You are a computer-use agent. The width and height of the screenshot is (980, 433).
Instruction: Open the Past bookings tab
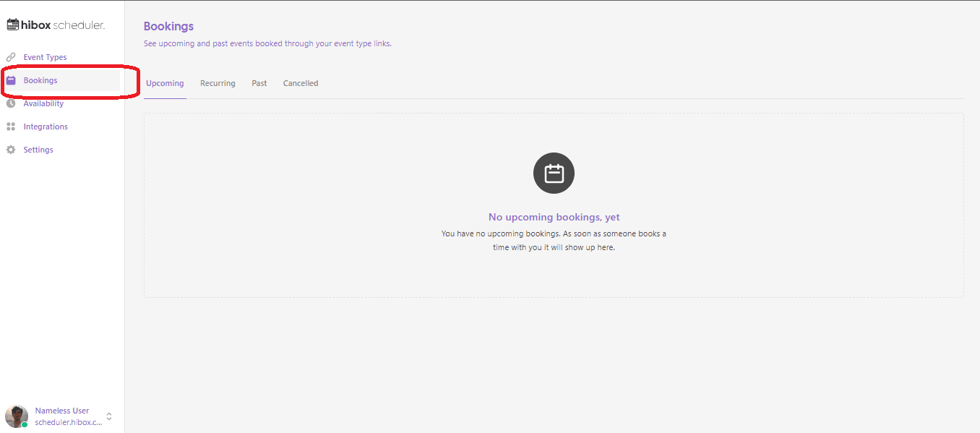(x=259, y=83)
